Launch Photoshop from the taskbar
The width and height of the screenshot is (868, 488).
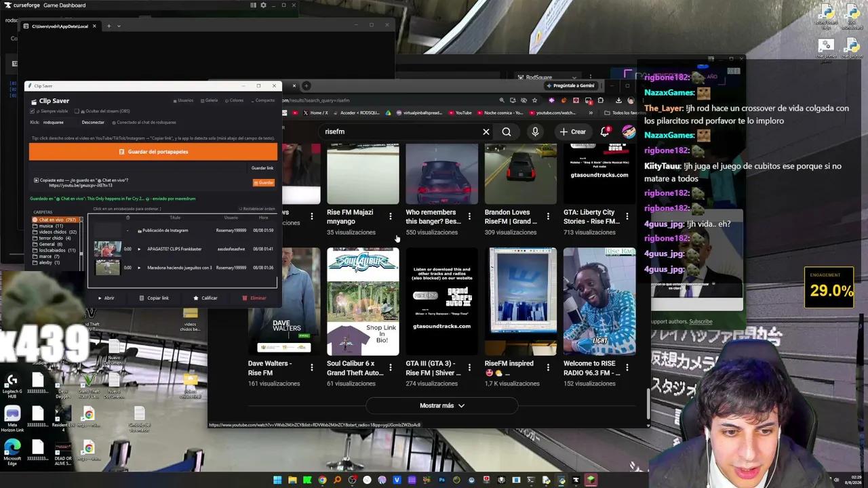click(x=441, y=481)
